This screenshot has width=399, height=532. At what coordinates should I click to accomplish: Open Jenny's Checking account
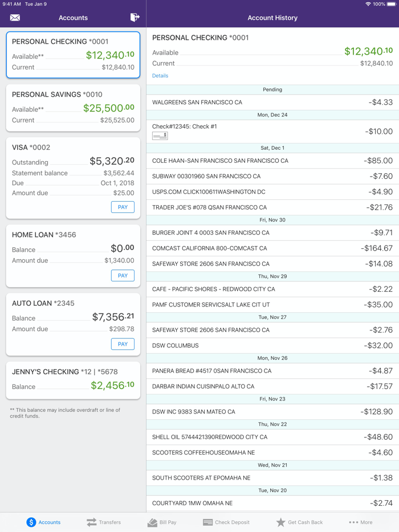pyautogui.click(x=73, y=379)
